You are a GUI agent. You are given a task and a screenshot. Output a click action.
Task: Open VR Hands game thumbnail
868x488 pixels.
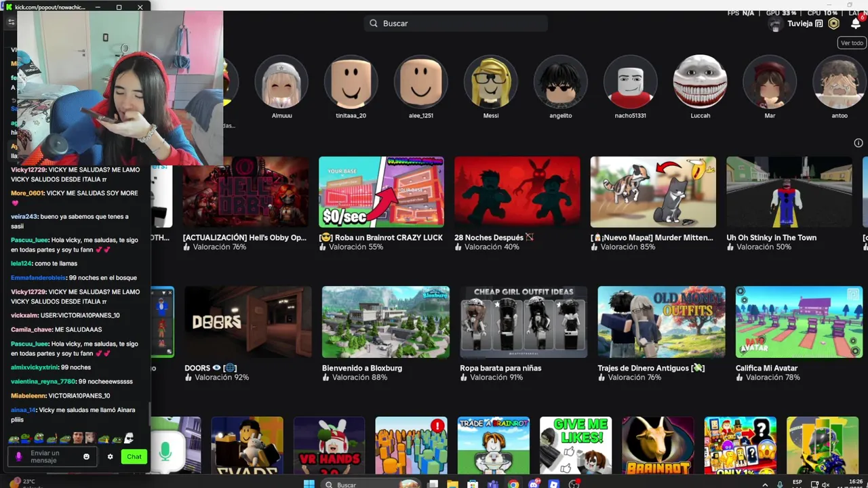pos(329,445)
